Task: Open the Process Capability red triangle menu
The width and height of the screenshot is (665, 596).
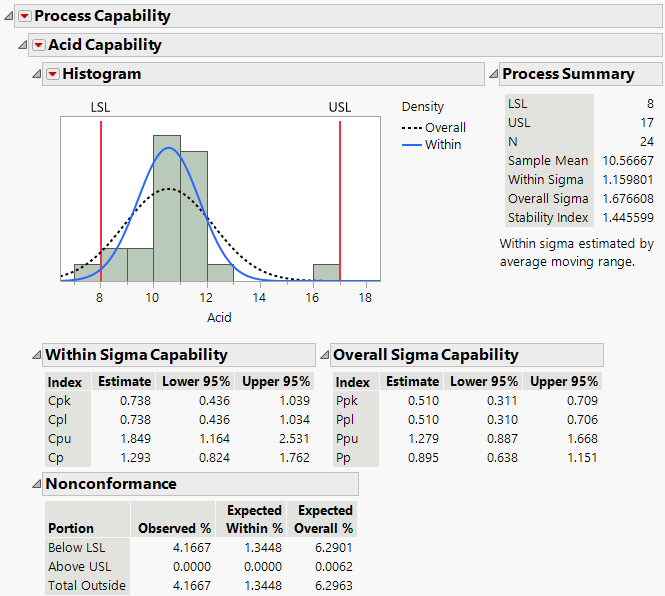Action: coord(24,16)
